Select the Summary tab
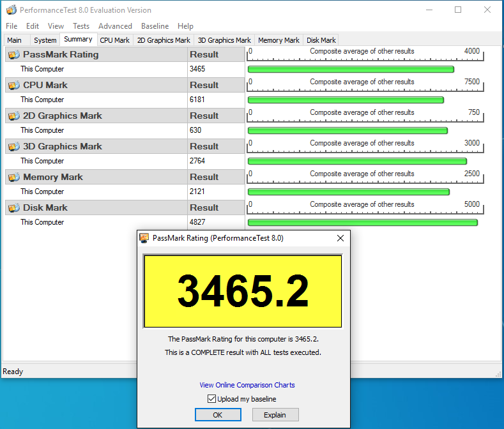The width and height of the screenshot is (504, 429). (78, 39)
